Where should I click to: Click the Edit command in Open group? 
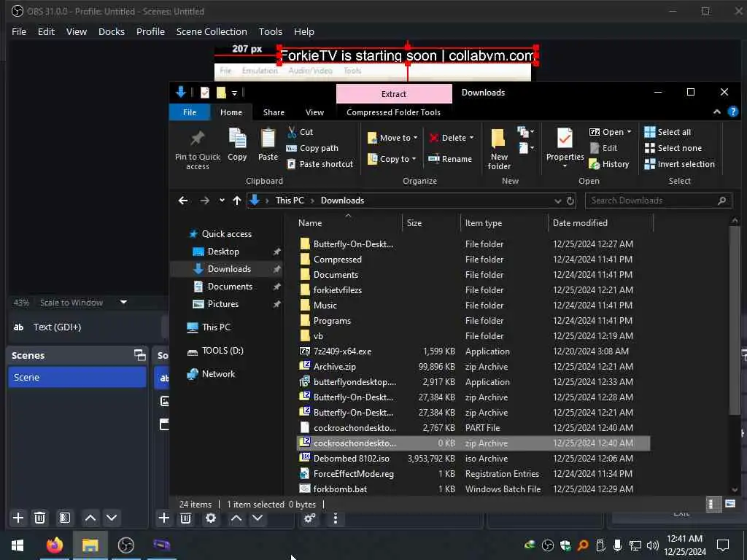point(603,148)
